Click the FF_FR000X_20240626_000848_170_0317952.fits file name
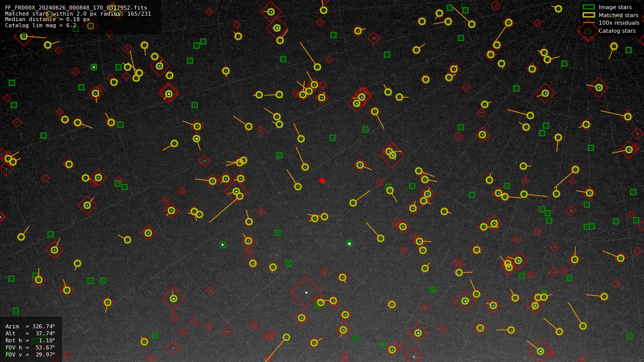This screenshot has width=644, height=362. [x=76, y=8]
